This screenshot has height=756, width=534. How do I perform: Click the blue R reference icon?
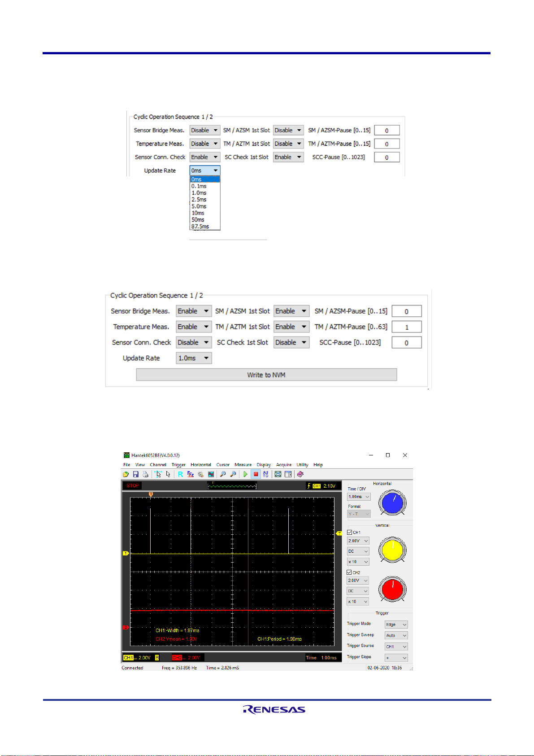click(180, 474)
